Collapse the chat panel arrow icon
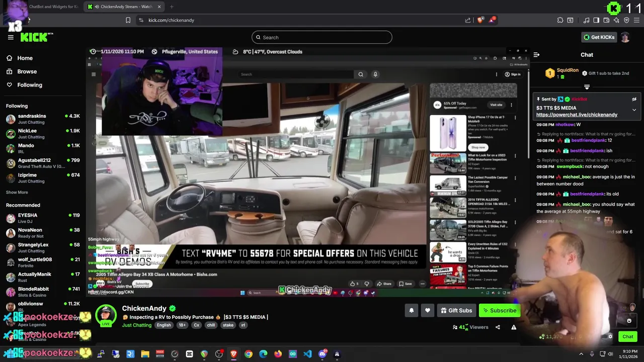 pos(536,55)
